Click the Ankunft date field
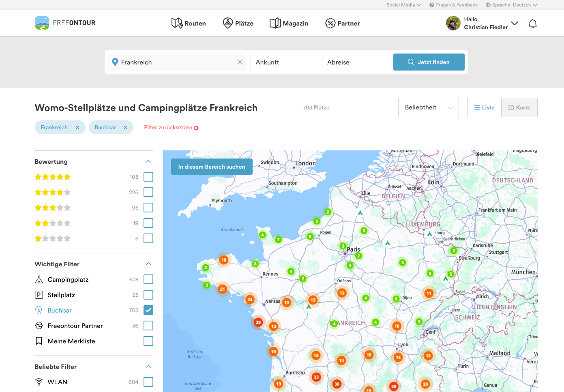This screenshot has height=392, width=564. click(286, 62)
